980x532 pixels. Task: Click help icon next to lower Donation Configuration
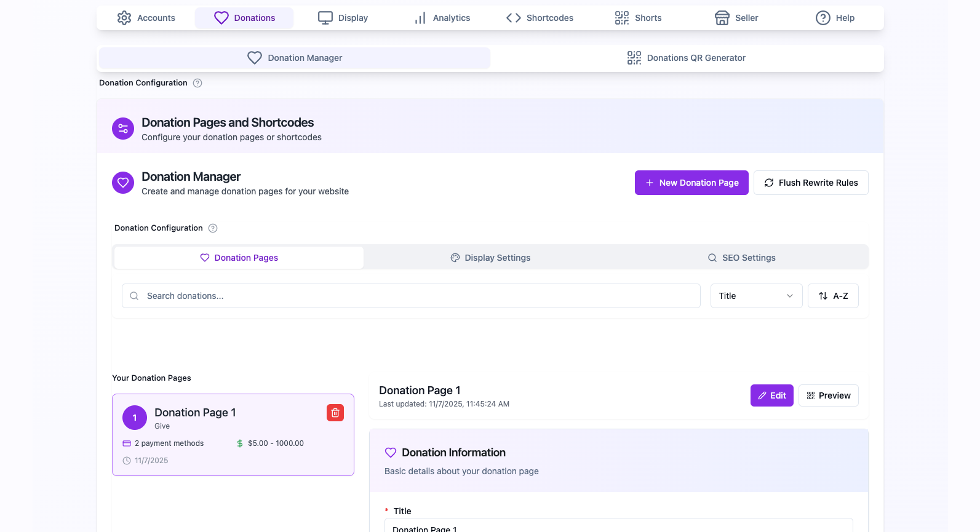tap(213, 228)
